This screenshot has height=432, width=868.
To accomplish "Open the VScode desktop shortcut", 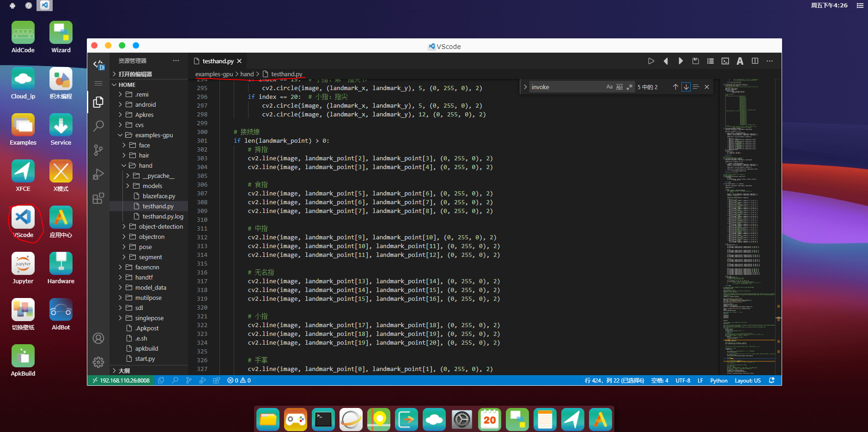I will 23,222.
